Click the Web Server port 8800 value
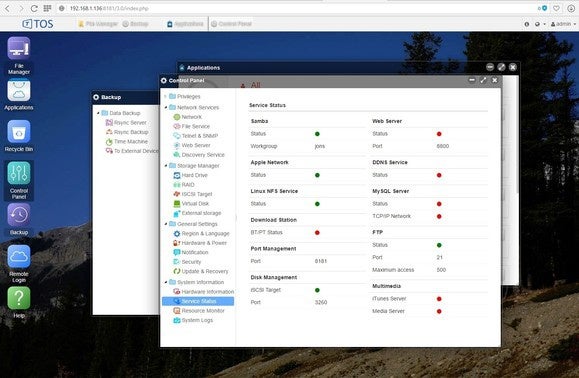The width and height of the screenshot is (579, 378). click(442, 146)
